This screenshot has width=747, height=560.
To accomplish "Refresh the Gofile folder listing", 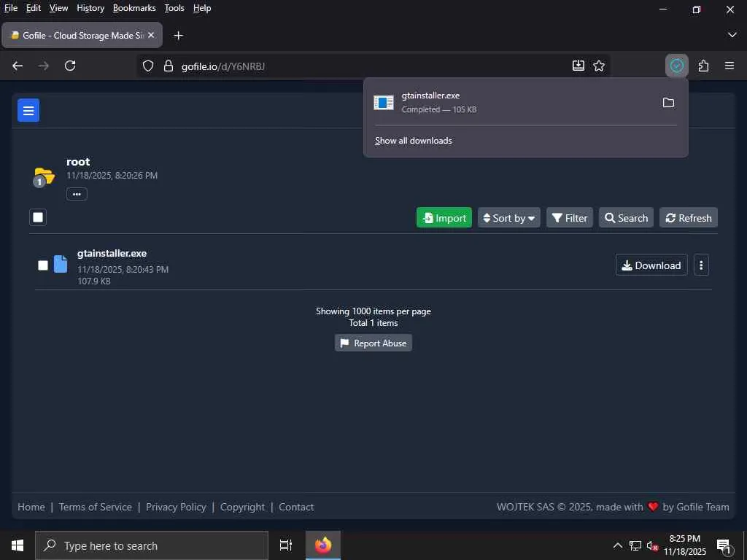I will coord(689,217).
